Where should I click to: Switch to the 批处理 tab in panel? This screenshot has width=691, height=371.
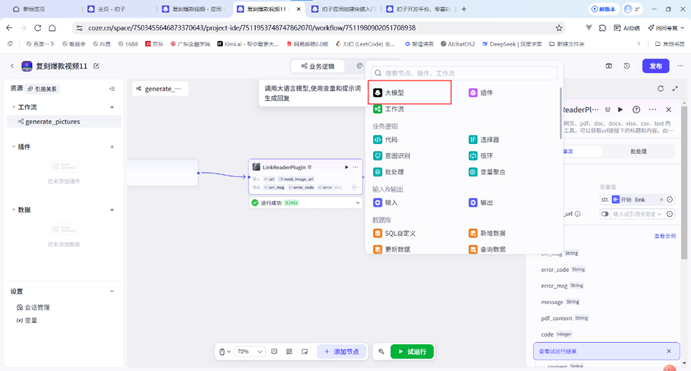(638, 151)
